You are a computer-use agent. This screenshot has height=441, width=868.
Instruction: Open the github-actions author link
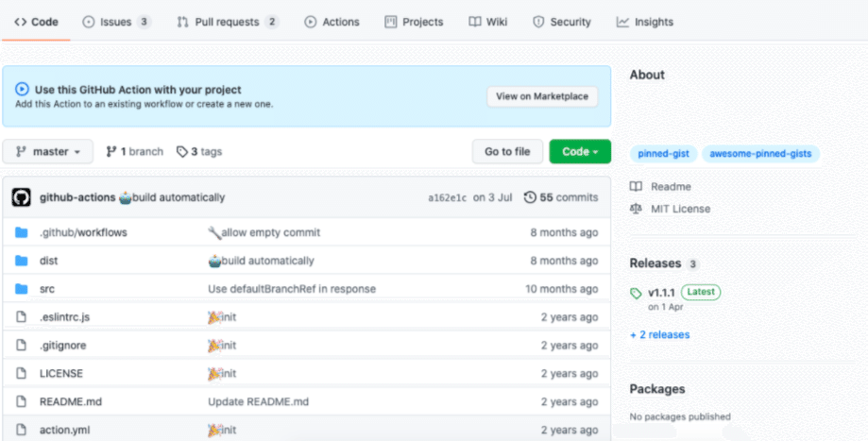(x=77, y=197)
